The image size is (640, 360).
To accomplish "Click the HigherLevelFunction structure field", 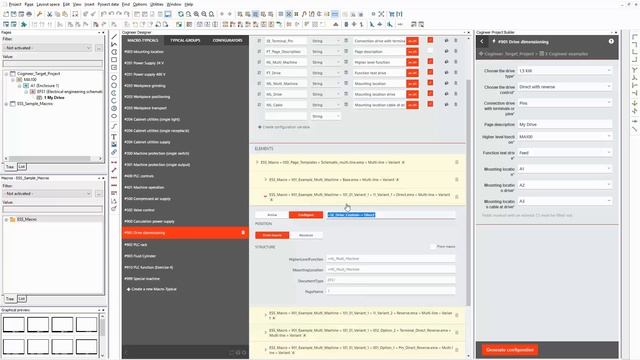I will pyautogui.click(x=391, y=259).
